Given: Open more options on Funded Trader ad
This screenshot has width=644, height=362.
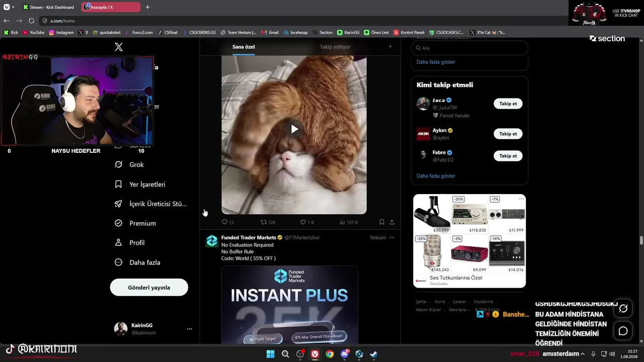Looking at the screenshot, I should click(392, 237).
